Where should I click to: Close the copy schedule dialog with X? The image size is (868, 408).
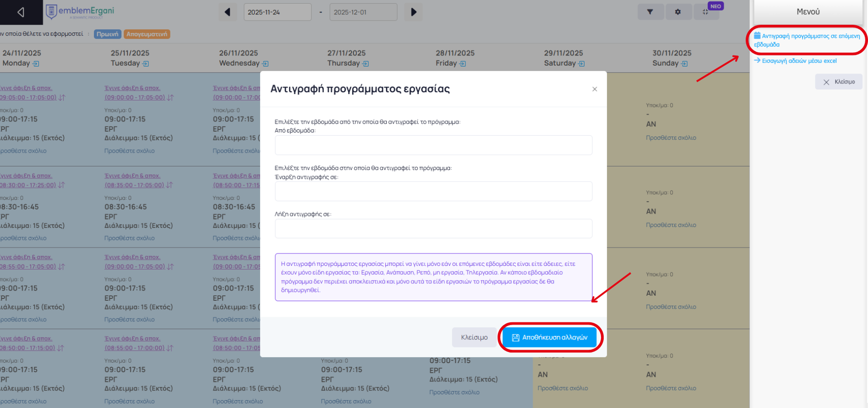coord(595,89)
